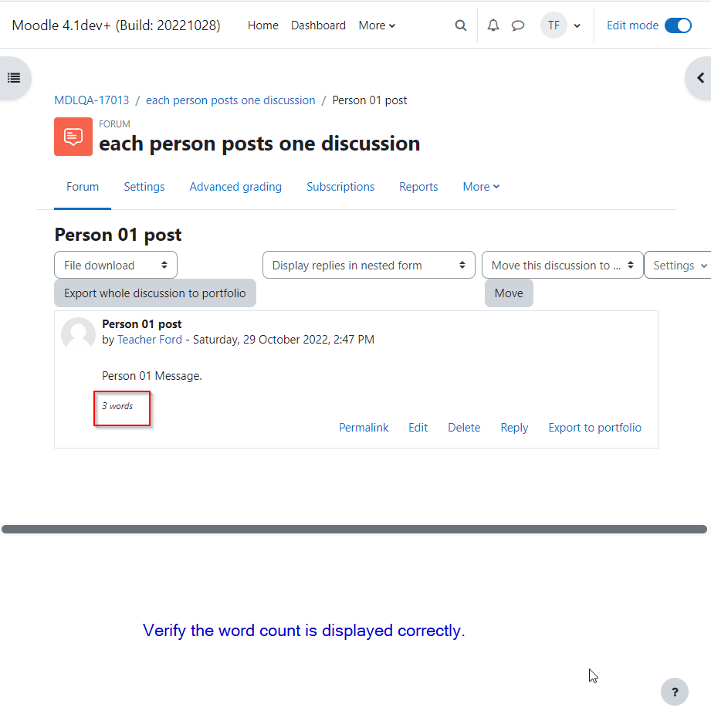
Task: Click Export to portfolio link
Action: point(595,428)
